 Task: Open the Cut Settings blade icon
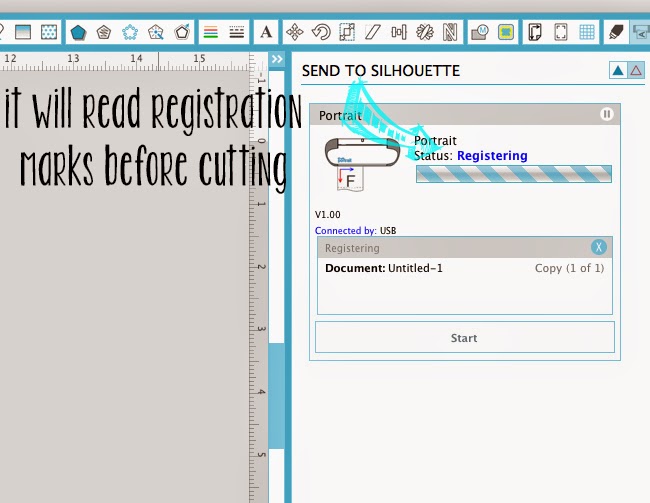pos(616,32)
